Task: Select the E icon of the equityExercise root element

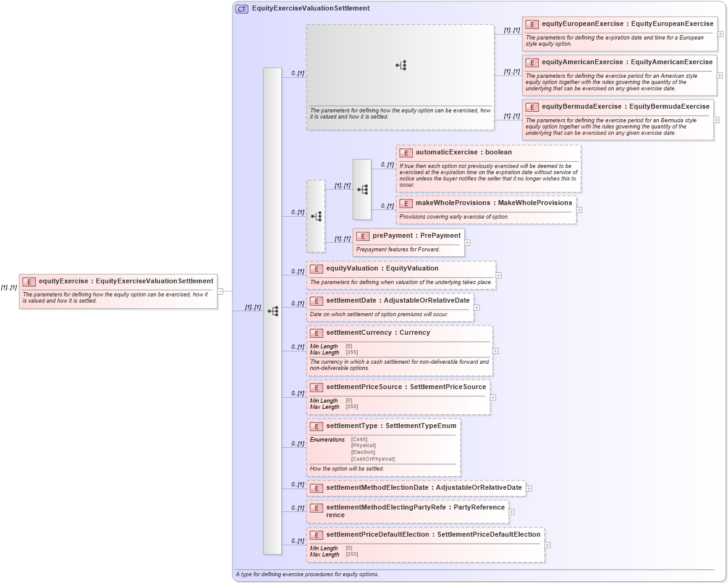Action: [29, 281]
